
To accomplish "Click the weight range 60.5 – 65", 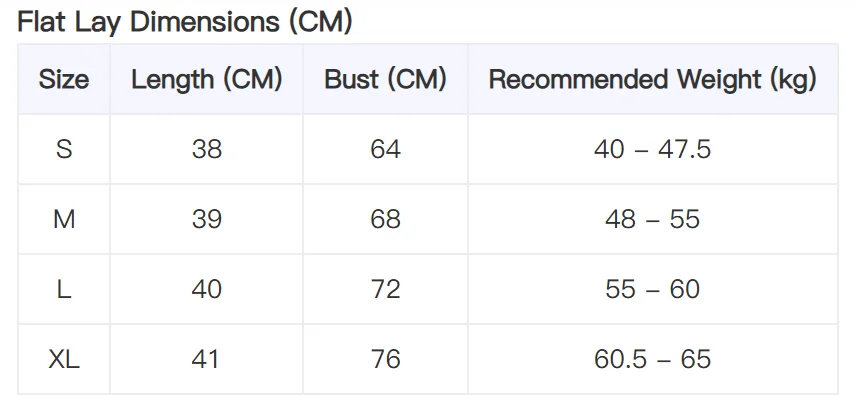I will click(x=652, y=359).
